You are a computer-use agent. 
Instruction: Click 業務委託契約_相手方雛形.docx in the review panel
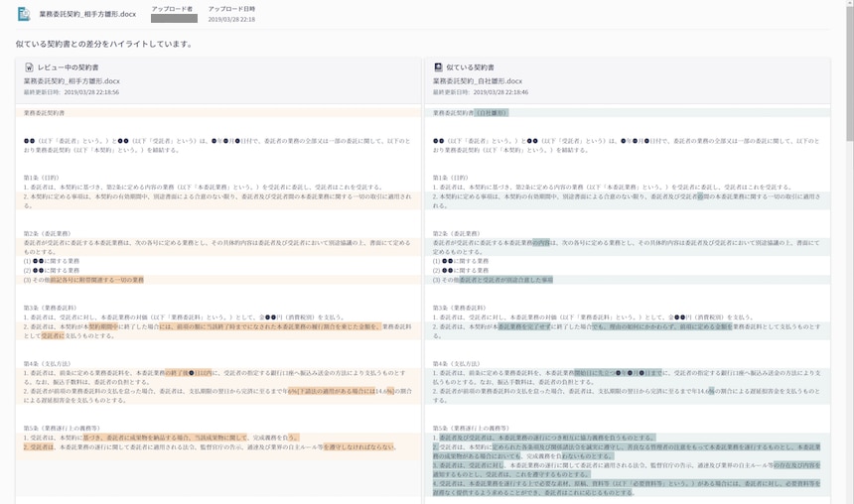coord(71,80)
